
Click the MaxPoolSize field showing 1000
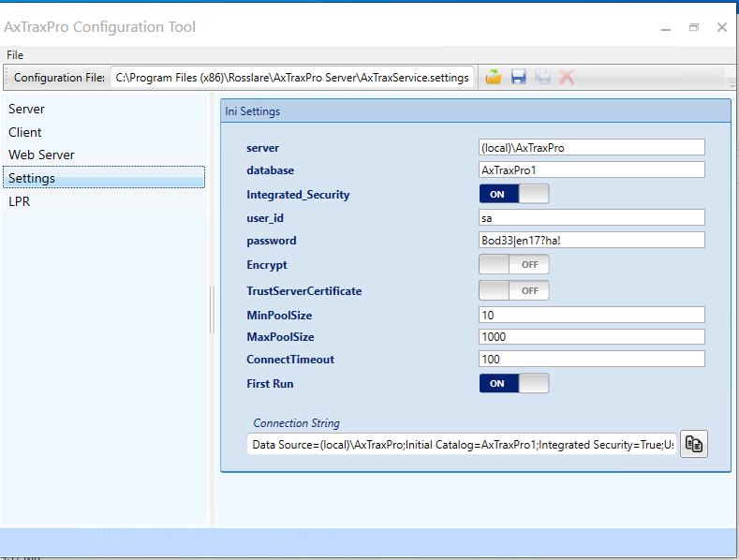click(x=592, y=336)
